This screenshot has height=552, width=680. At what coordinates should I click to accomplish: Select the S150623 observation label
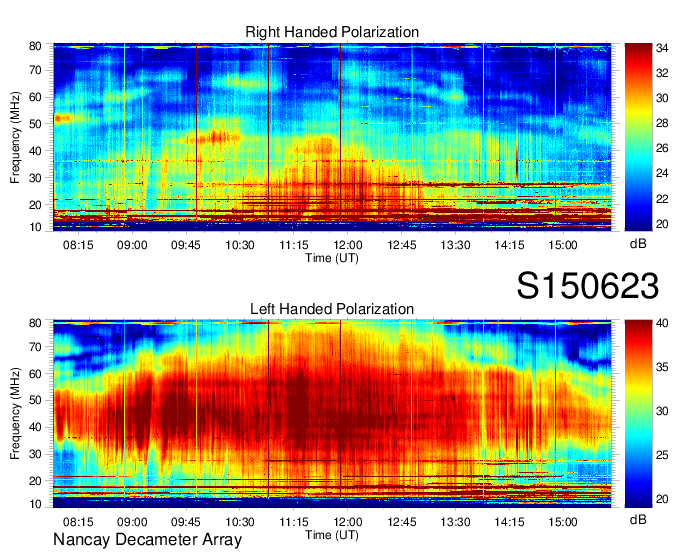point(588,286)
